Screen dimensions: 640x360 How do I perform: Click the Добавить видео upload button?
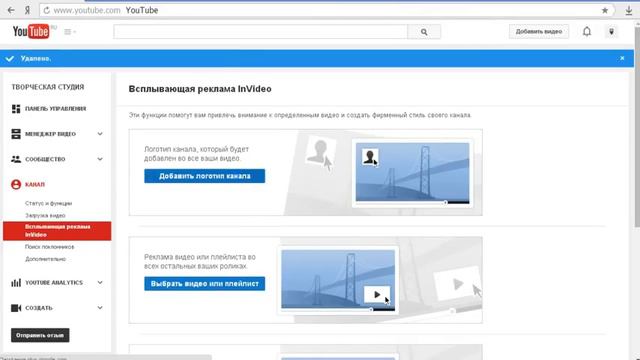539,31
